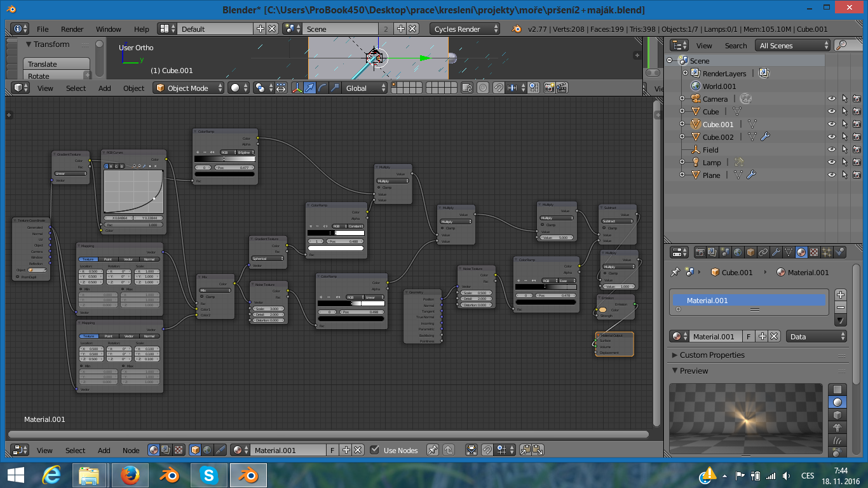Open the node editor Node menu
This screenshot has height=488, width=868.
131,450
